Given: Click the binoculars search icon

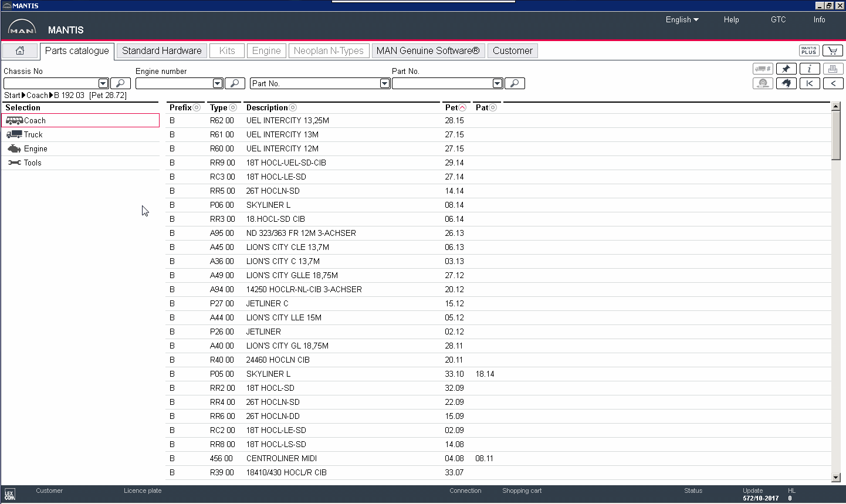Looking at the screenshot, I should pyautogui.click(x=786, y=83).
